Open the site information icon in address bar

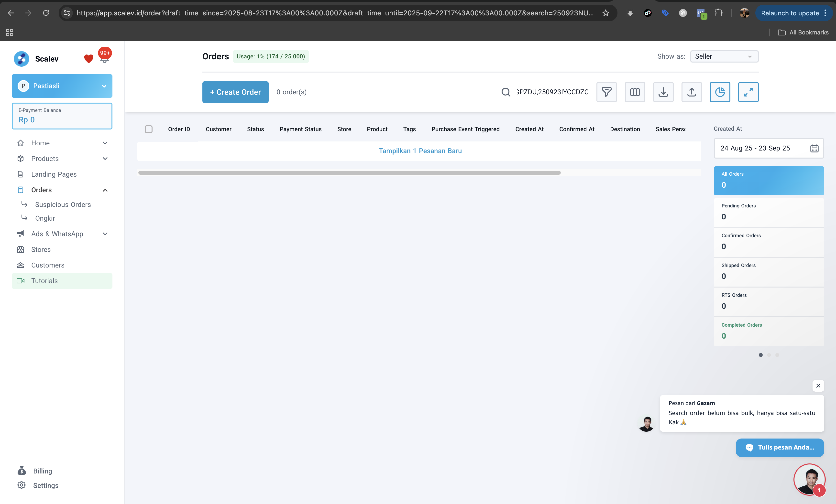click(x=67, y=13)
